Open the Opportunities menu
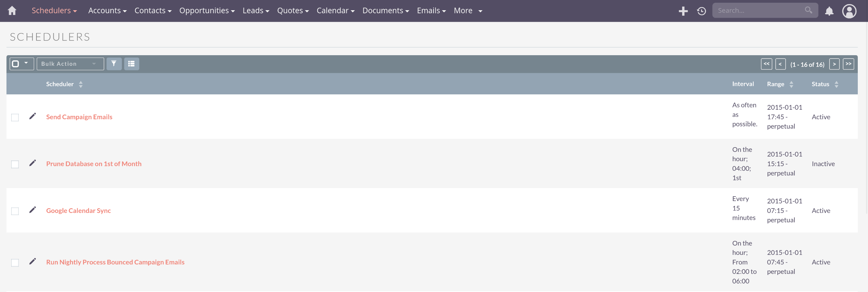This screenshot has height=292, width=868. pos(207,11)
